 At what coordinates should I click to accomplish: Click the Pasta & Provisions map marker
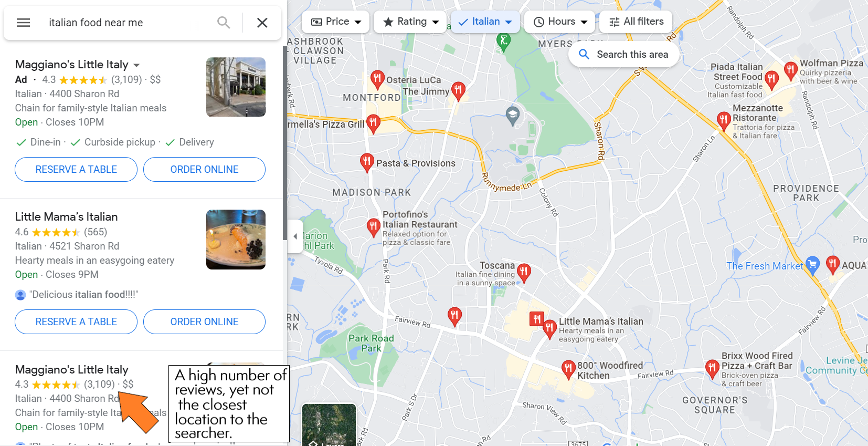[366, 163]
